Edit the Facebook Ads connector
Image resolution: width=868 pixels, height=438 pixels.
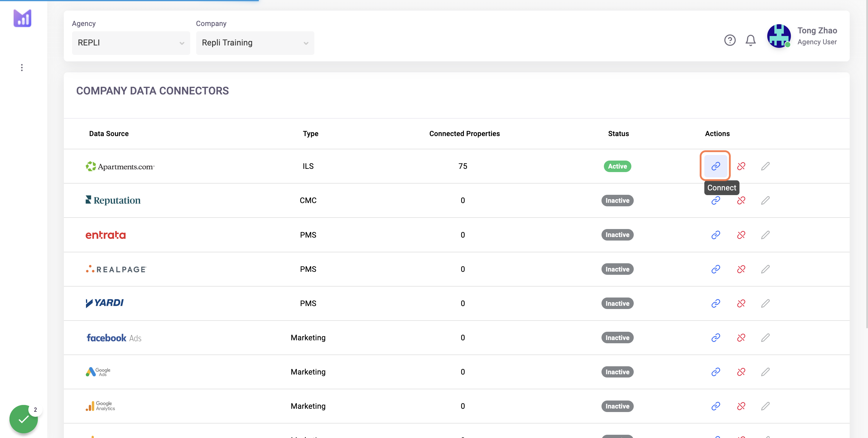[x=765, y=338]
